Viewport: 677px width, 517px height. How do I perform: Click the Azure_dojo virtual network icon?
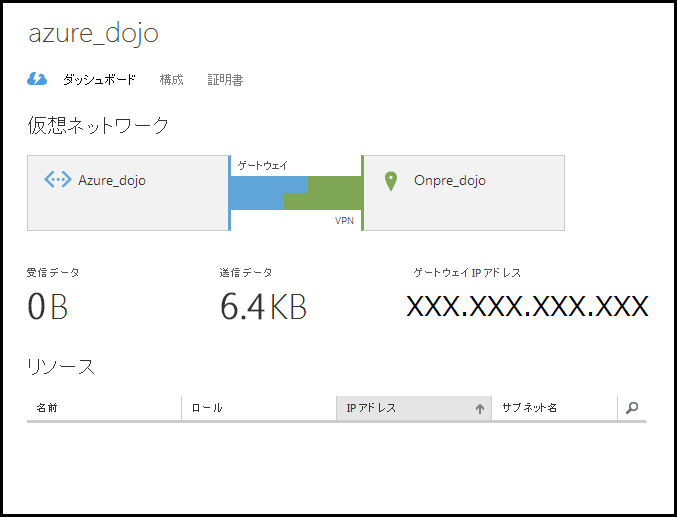[58, 181]
